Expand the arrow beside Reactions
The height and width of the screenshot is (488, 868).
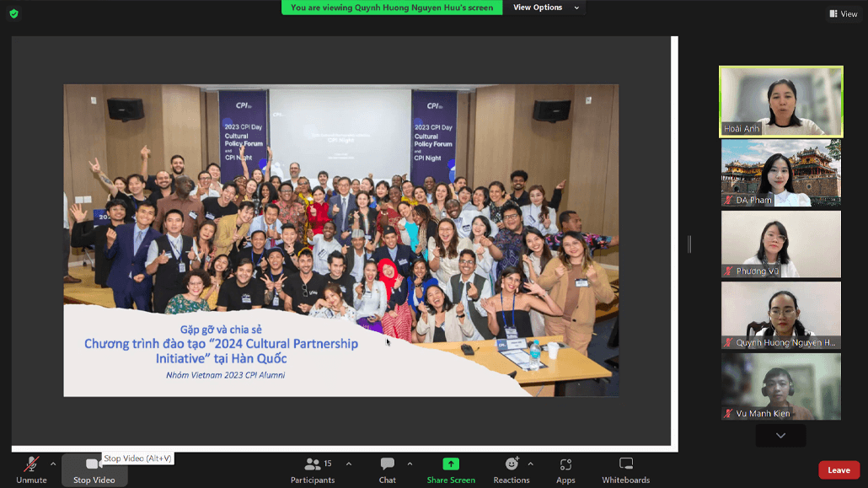tap(530, 464)
